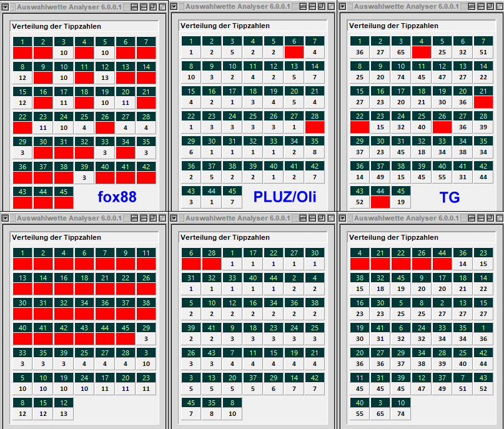This screenshot has height=429, width=504.
Task: Click the rightmost square title-bar icon of fox88 window
Action: pyautogui.click(x=162, y=6)
